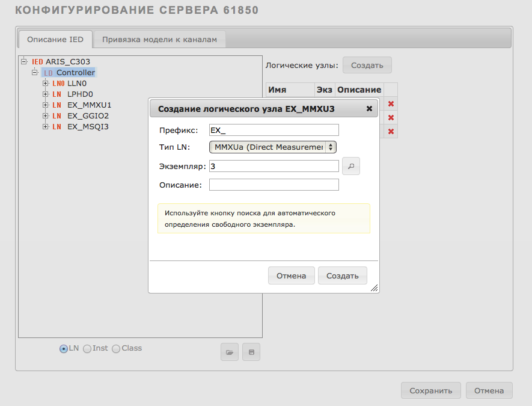This screenshot has height=406, width=532.
Task: Click Отмена in the dialog
Action: click(291, 275)
